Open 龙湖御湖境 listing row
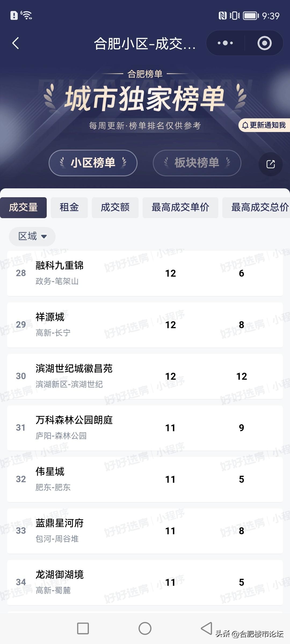The image size is (290, 644). [x=145, y=582]
